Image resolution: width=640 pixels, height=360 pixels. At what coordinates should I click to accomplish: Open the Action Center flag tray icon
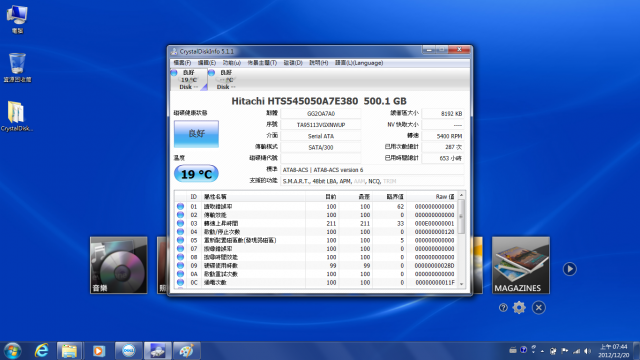click(x=565, y=351)
